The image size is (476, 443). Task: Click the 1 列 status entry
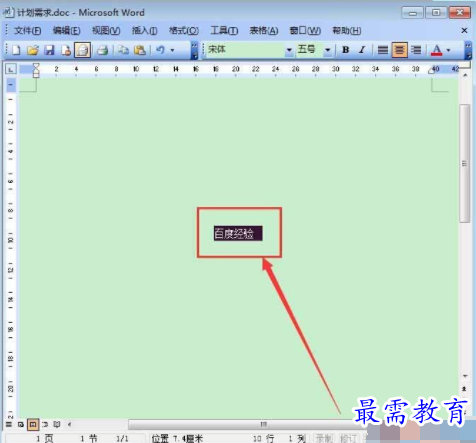point(297,438)
